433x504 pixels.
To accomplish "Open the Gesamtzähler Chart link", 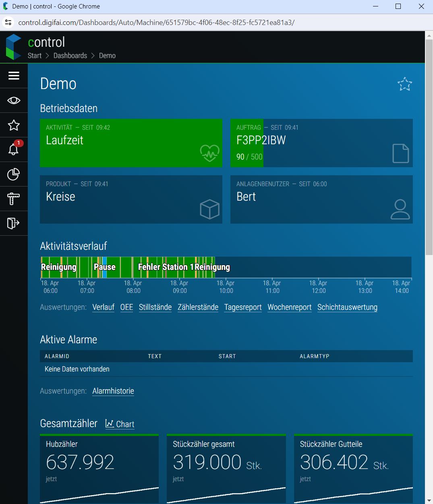I will [120, 424].
